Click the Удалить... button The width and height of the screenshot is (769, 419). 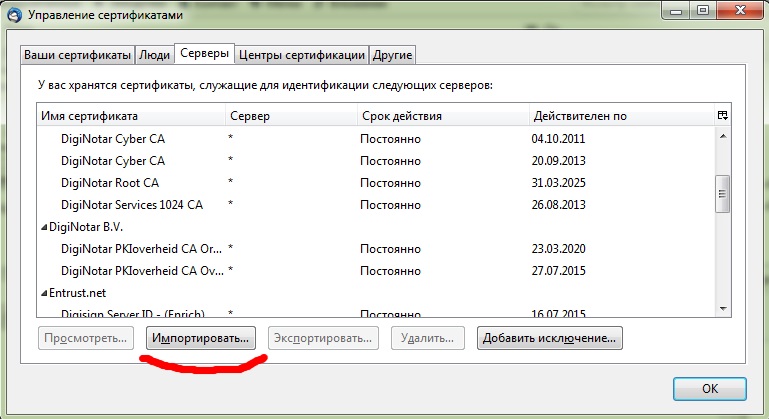[428, 338]
